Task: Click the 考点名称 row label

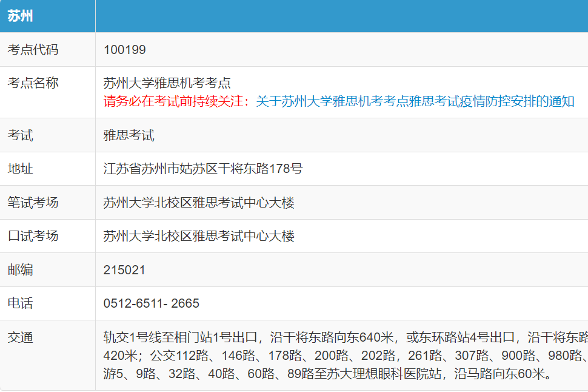Action: [33, 83]
